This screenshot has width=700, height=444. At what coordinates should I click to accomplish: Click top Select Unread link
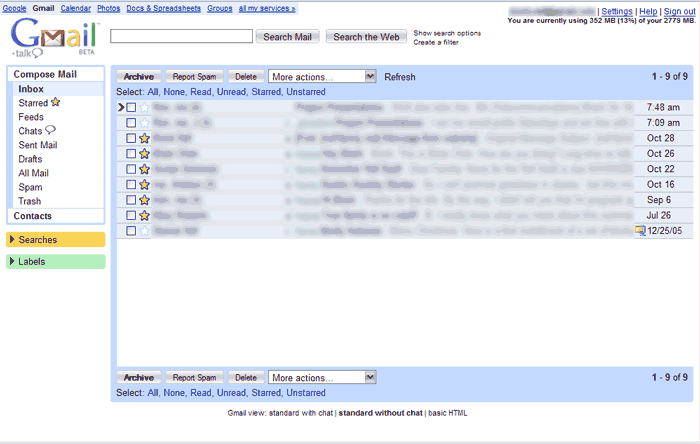231,92
